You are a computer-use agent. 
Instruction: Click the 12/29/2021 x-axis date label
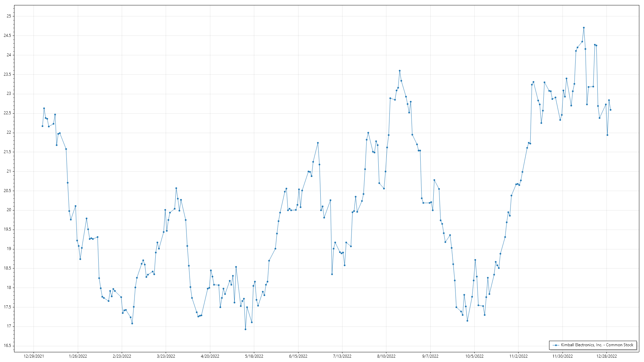[34, 356]
